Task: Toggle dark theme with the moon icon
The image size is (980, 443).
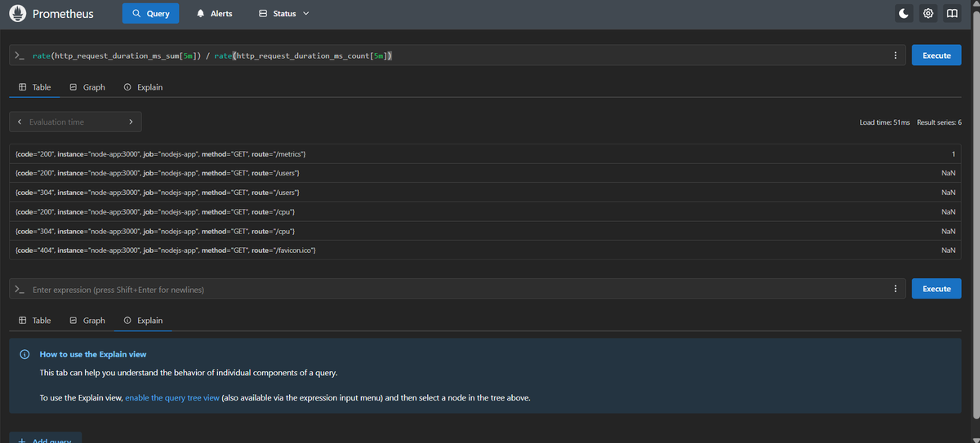Action: 904,14
